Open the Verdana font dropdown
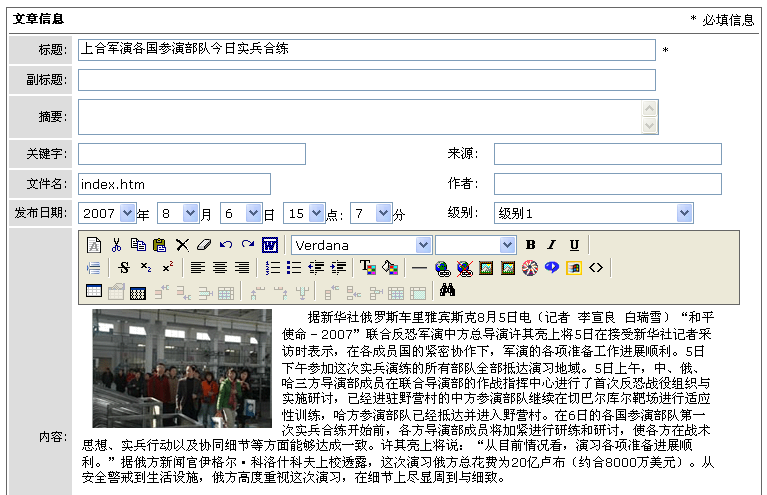The height and width of the screenshot is (495, 767). [x=423, y=245]
